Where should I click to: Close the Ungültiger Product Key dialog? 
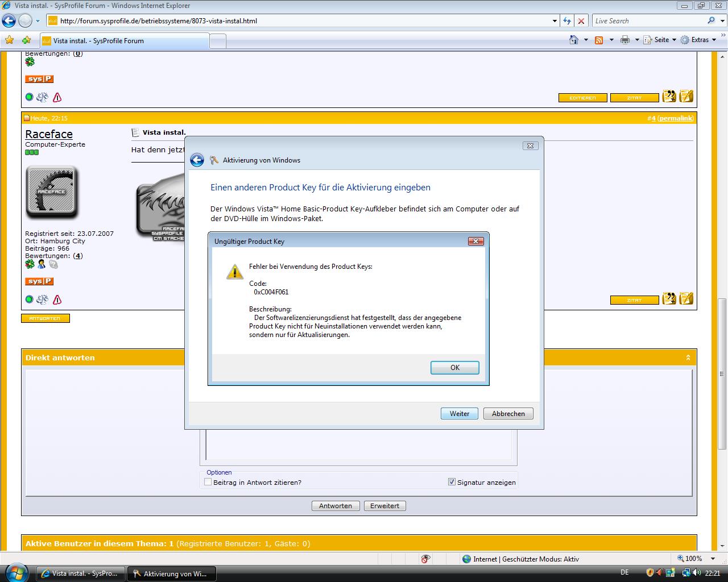point(475,241)
